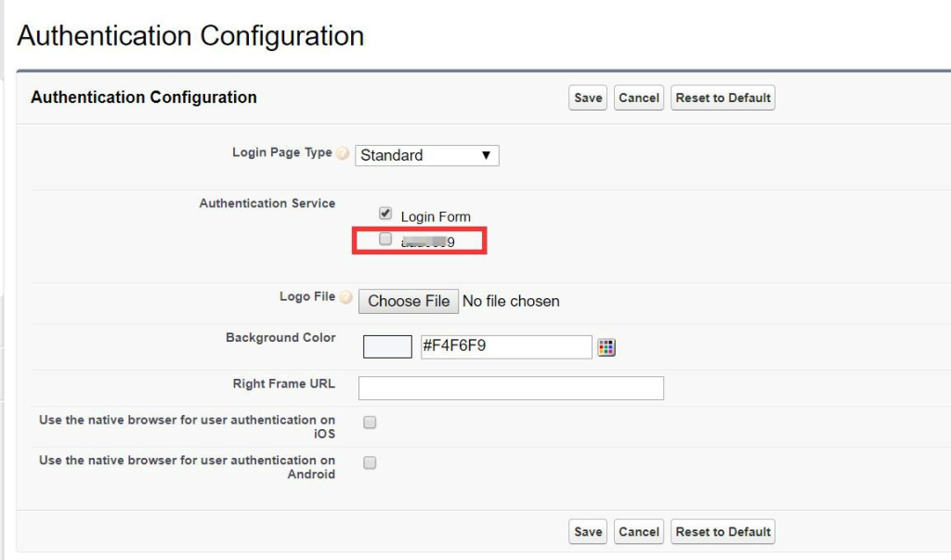Click the top Save button
This screenshot has width=951, height=560.
tap(588, 98)
